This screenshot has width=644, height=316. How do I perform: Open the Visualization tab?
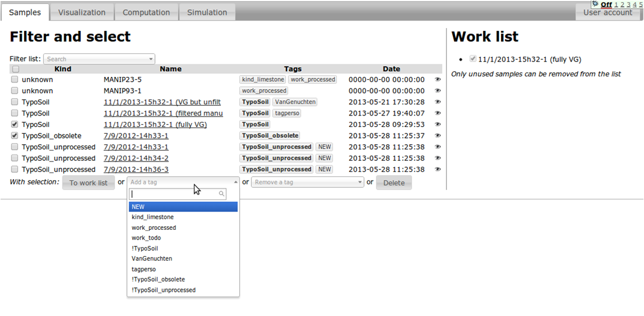[82, 12]
